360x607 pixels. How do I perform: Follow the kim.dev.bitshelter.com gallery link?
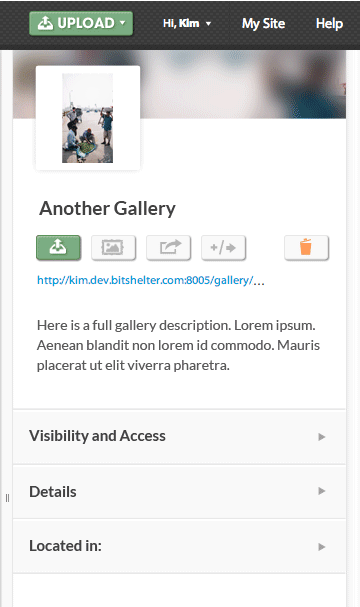151,280
